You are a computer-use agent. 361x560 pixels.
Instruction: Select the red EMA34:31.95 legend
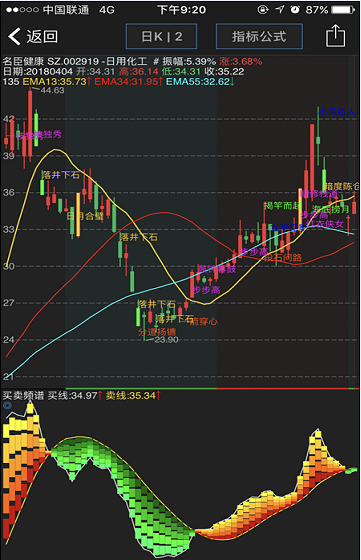[129, 82]
